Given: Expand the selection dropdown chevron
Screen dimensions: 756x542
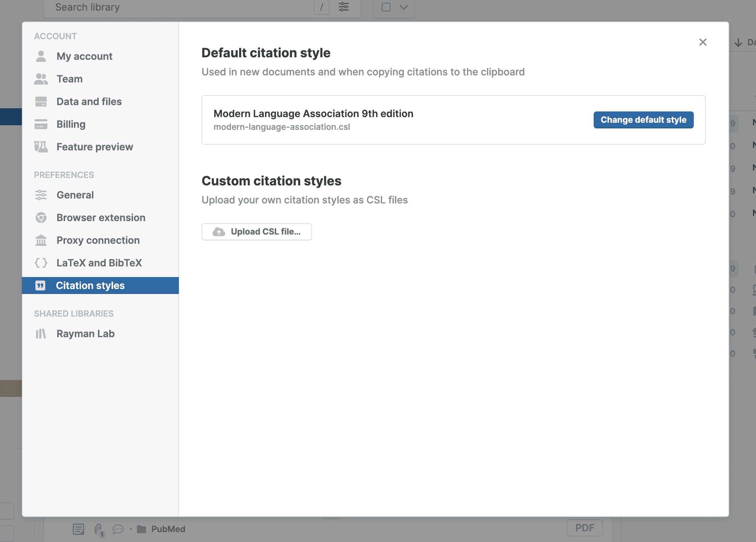Looking at the screenshot, I should click(x=403, y=7).
